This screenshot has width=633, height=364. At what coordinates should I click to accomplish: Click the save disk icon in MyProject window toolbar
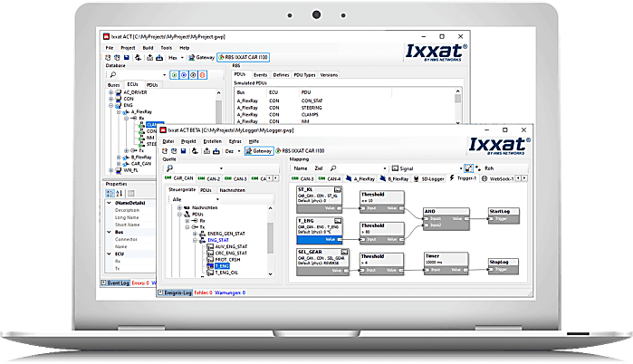[127, 58]
